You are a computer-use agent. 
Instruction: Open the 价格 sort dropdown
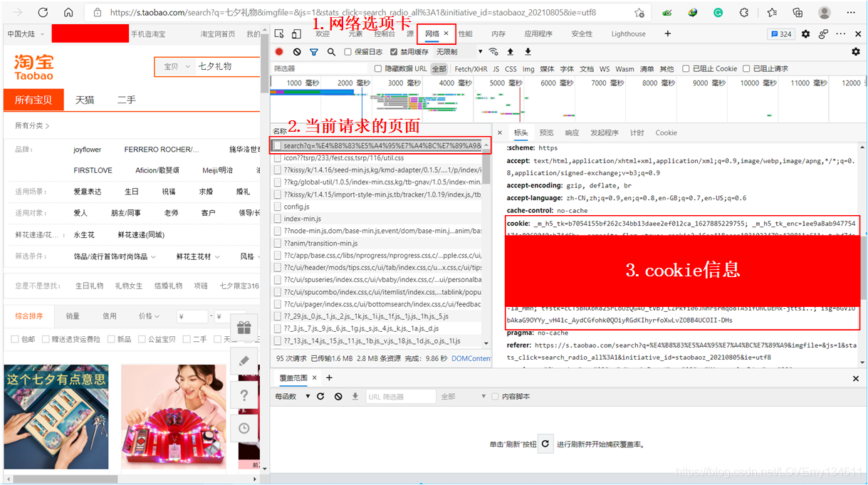click(x=149, y=316)
